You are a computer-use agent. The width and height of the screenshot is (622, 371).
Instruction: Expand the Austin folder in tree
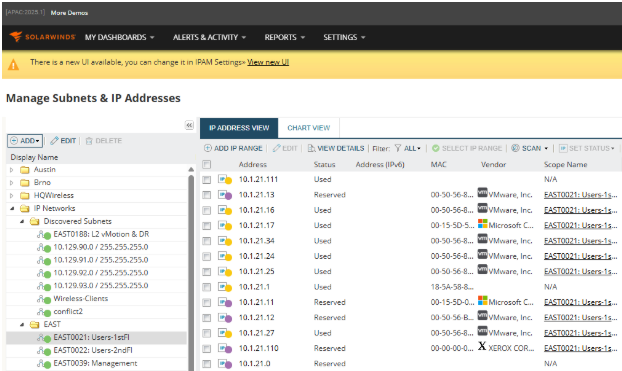click(x=12, y=170)
